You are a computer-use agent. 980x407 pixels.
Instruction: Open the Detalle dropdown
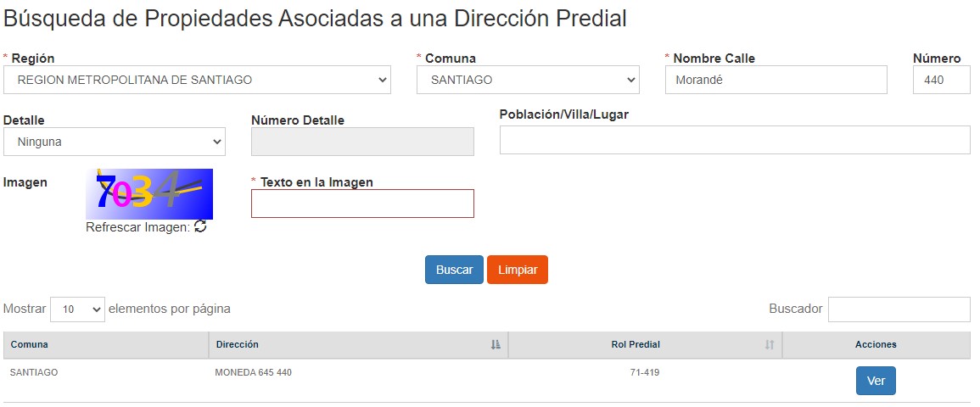(115, 142)
